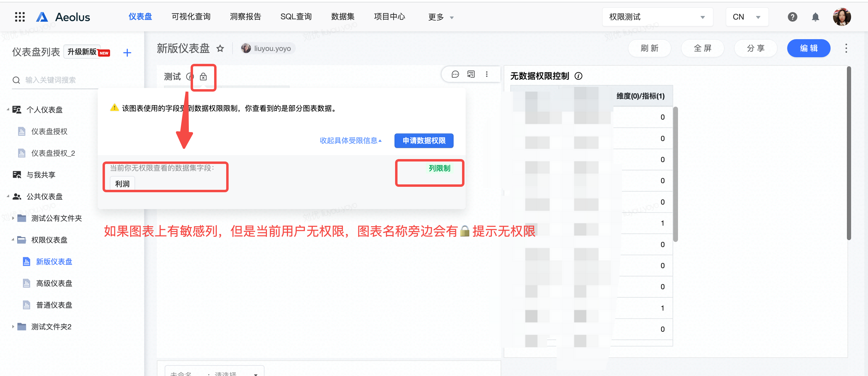Open the app grid launcher icon
The width and height of the screenshot is (868, 376).
pyautogui.click(x=20, y=17)
